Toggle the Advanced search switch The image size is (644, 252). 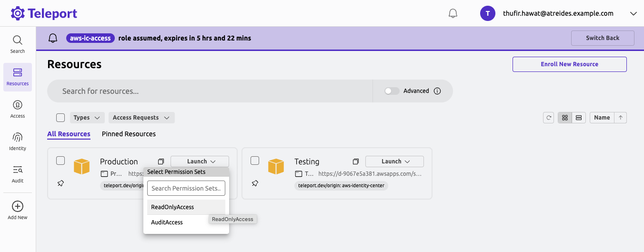coord(392,91)
